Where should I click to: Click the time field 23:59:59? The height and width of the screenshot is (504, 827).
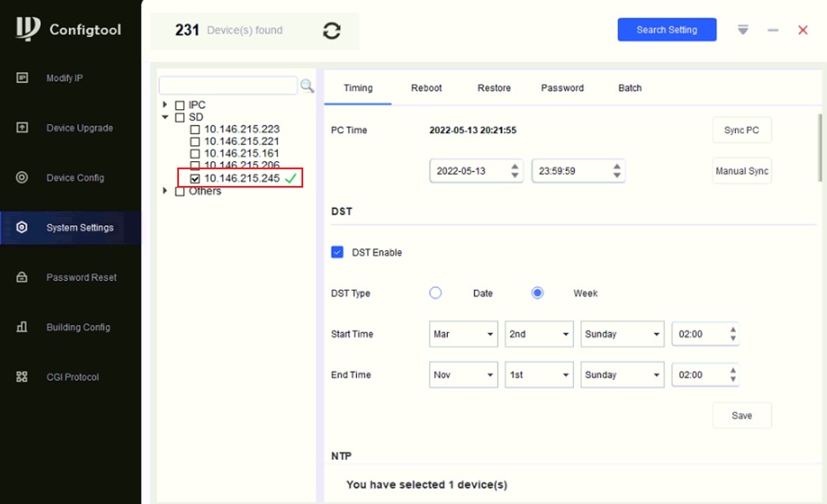pos(578,171)
